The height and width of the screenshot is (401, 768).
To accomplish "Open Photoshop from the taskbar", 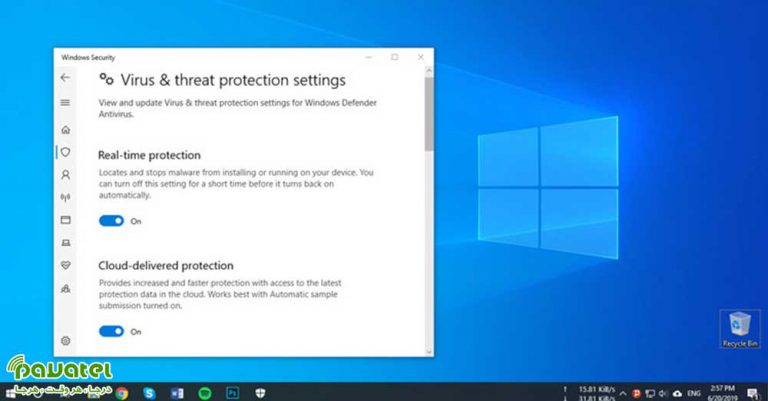I will pos(233,393).
